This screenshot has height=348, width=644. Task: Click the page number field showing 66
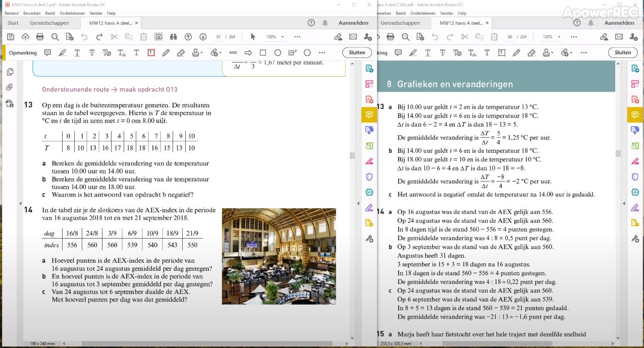510,37
